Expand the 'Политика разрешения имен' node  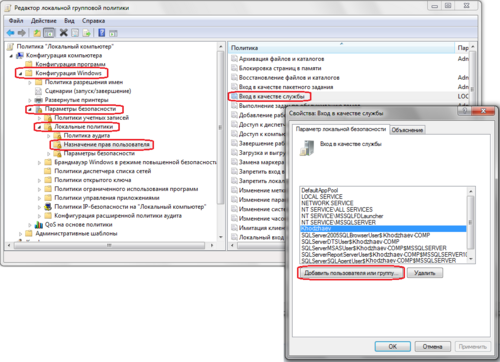click(x=30, y=82)
